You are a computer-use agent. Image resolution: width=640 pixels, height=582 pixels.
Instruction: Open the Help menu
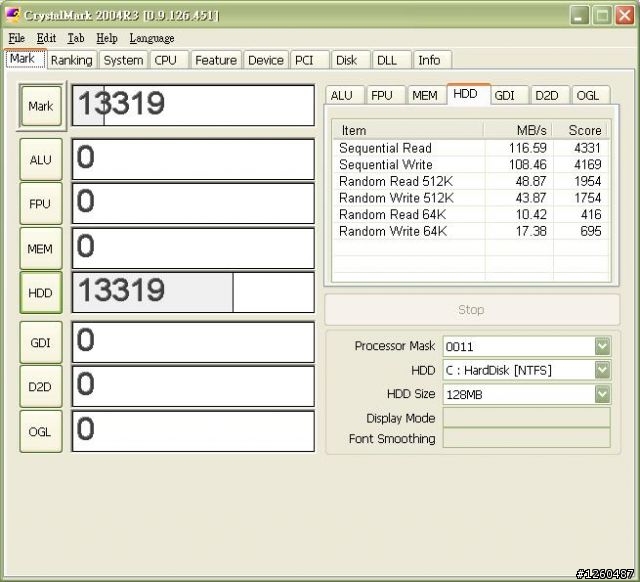point(107,38)
